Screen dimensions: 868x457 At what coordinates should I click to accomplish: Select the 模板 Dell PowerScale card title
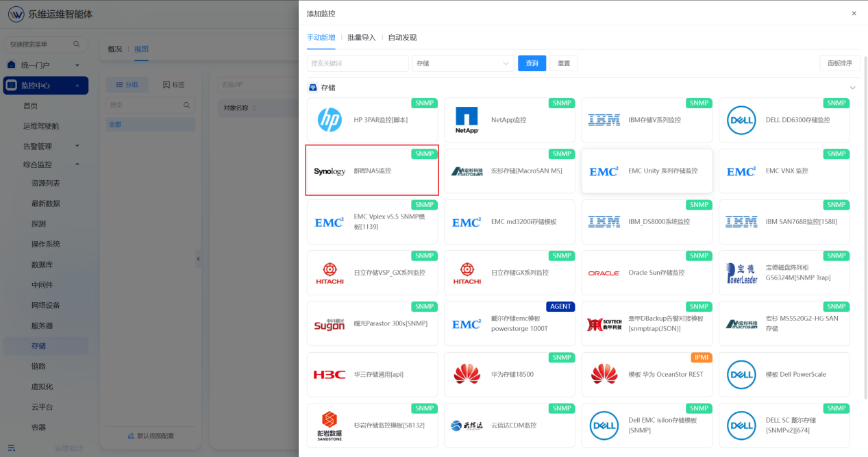point(796,375)
